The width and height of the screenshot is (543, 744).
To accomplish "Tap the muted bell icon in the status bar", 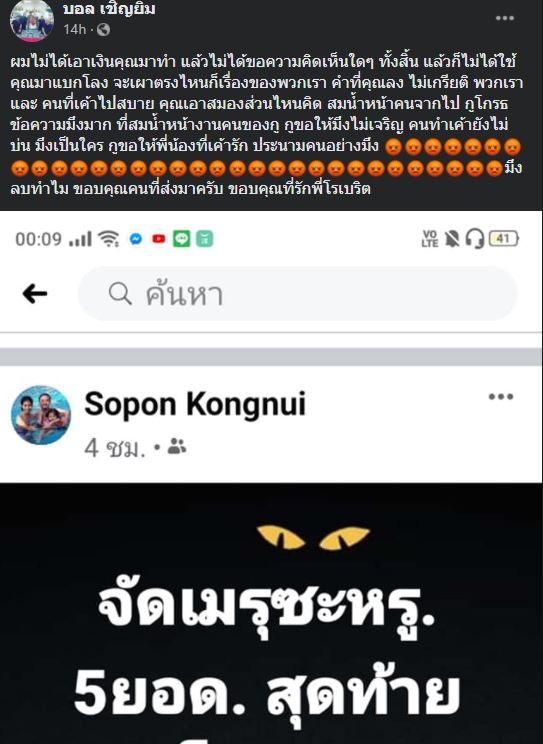I will click(x=452, y=239).
